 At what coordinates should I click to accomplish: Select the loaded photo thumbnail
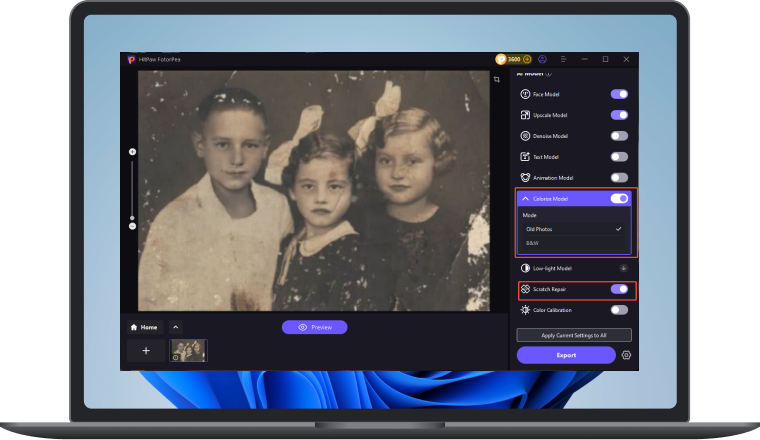(x=188, y=350)
